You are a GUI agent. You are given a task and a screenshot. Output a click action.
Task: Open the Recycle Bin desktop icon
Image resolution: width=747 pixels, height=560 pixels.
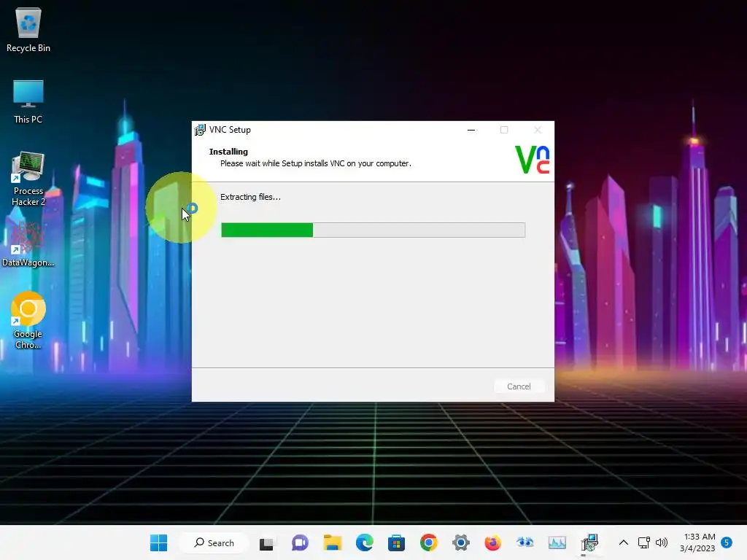click(x=28, y=30)
